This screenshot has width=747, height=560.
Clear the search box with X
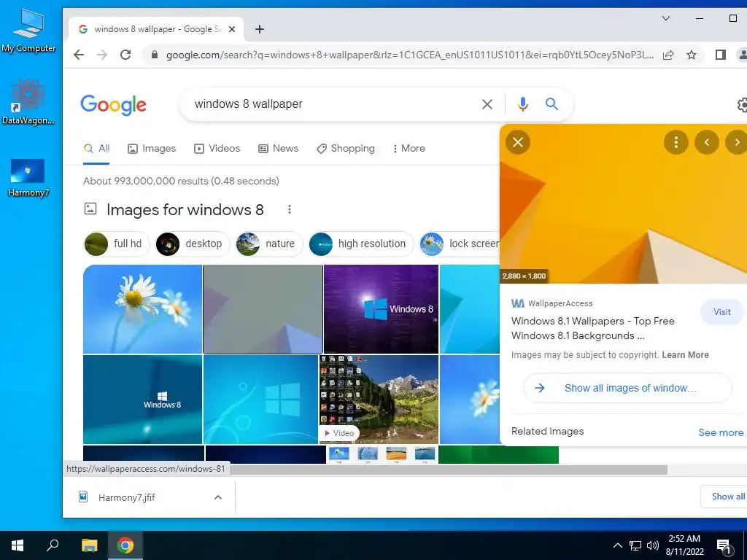coord(487,104)
